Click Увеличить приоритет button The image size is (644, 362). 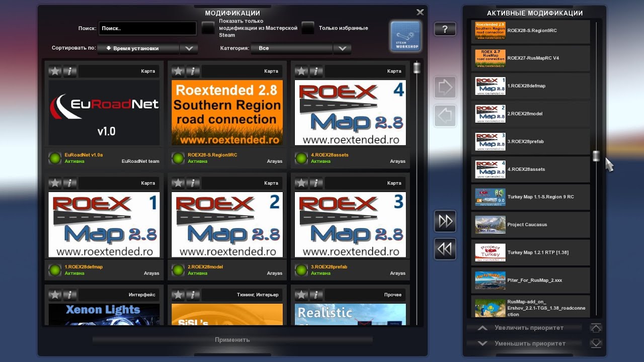pyautogui.click(x=524, y=328)
